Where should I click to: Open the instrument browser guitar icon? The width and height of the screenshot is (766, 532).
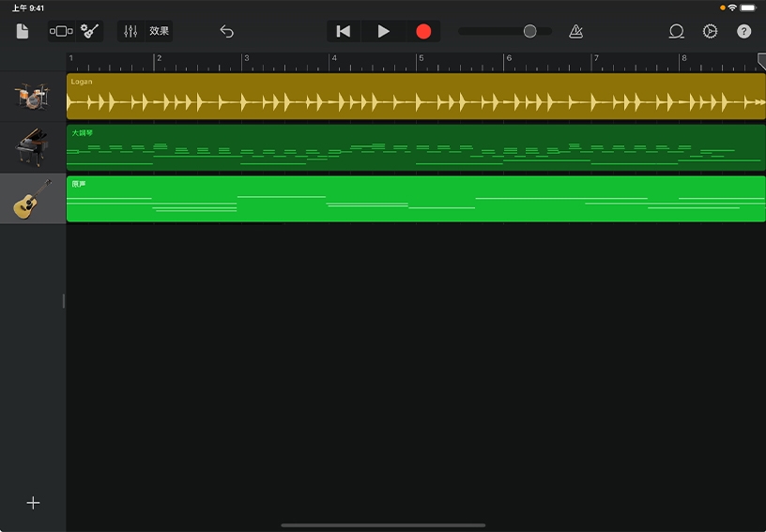90,31
